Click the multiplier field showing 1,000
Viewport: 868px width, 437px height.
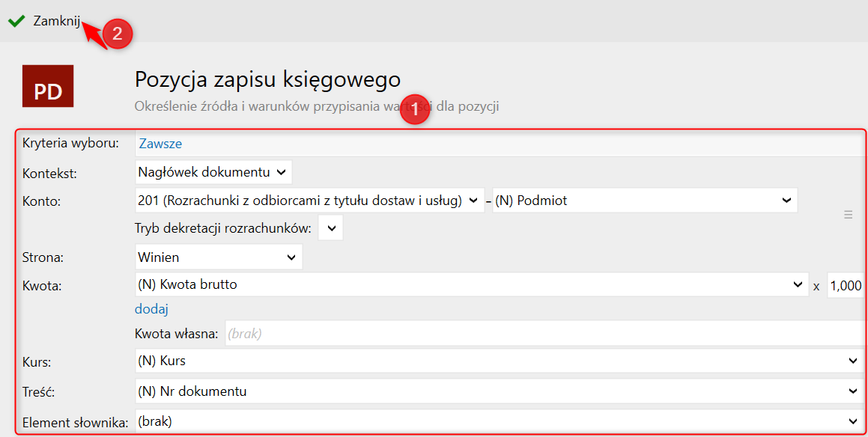point(846,285)
